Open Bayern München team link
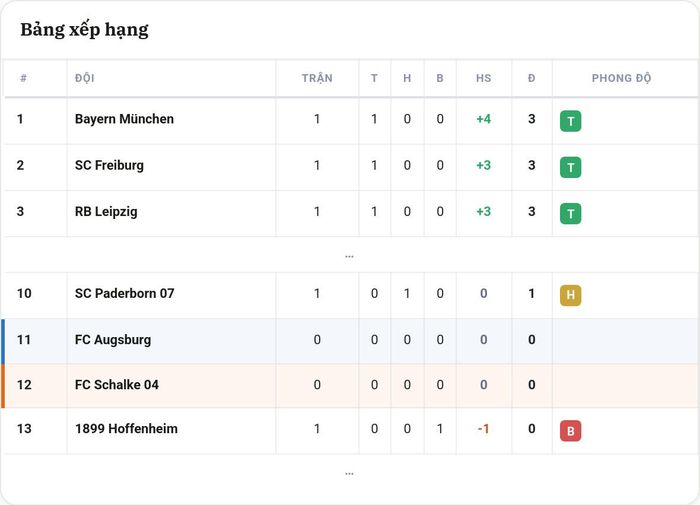 click(x=124, y=119)
